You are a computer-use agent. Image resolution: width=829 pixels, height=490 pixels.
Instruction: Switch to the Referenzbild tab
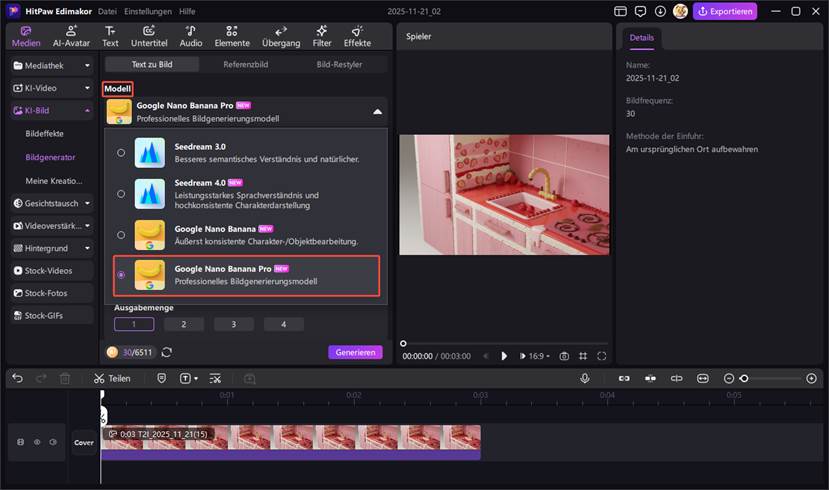pos(246,64)
